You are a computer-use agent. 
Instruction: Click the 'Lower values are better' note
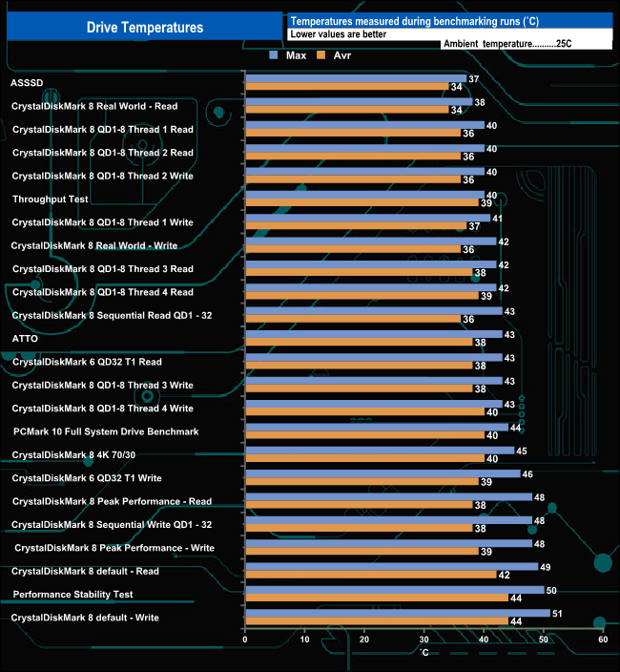coord(339,34)
